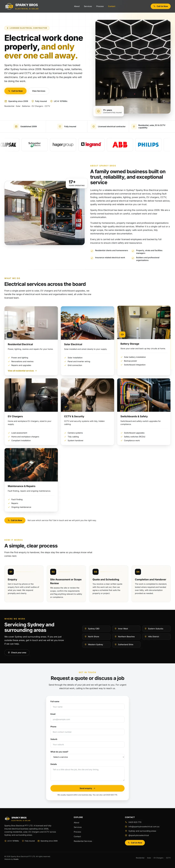The height and width of the screenshot is (868, 175).
Task: Focus the Details text area
Action: (x=87, y=774)
